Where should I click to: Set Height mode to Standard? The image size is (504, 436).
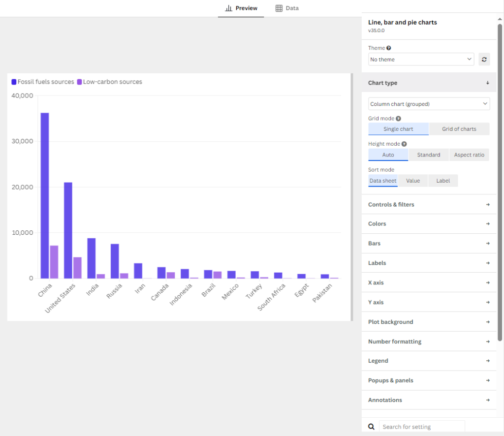tap(429, 155)
